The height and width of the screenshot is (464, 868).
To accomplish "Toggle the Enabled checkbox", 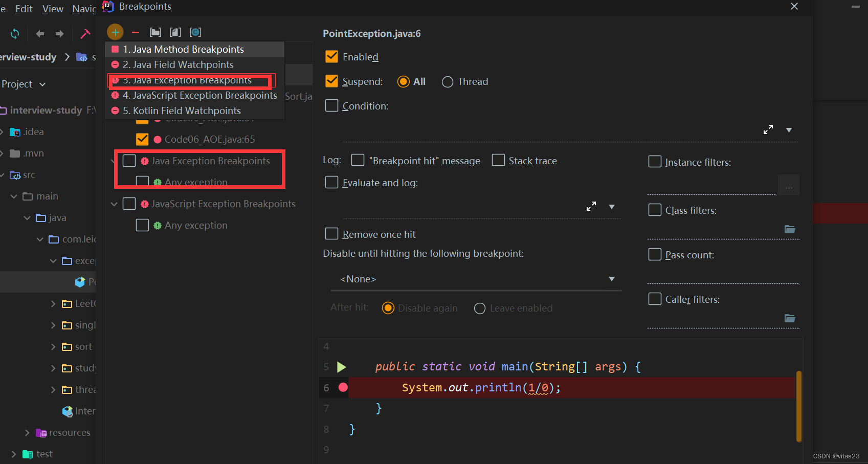I will coord(331,56).
